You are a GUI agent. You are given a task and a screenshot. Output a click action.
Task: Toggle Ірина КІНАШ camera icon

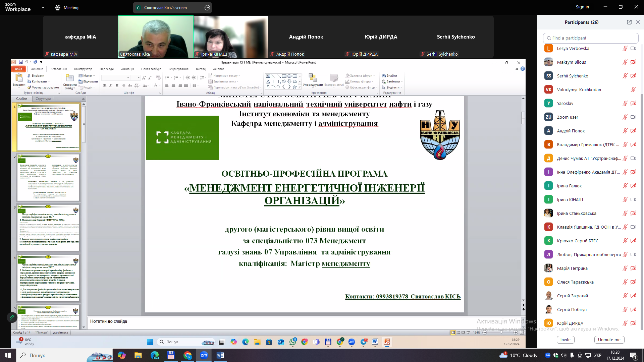pos(633,199)
